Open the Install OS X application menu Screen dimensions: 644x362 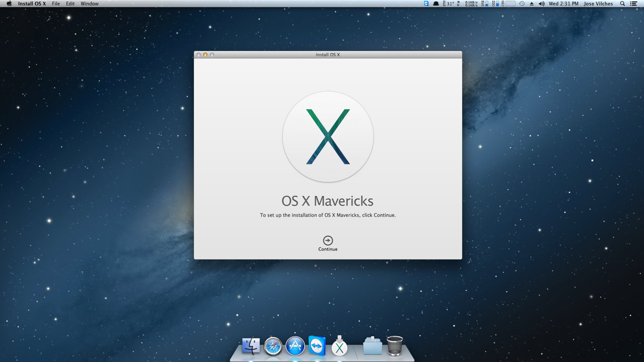pyautogui.click(x=32, y=4)
